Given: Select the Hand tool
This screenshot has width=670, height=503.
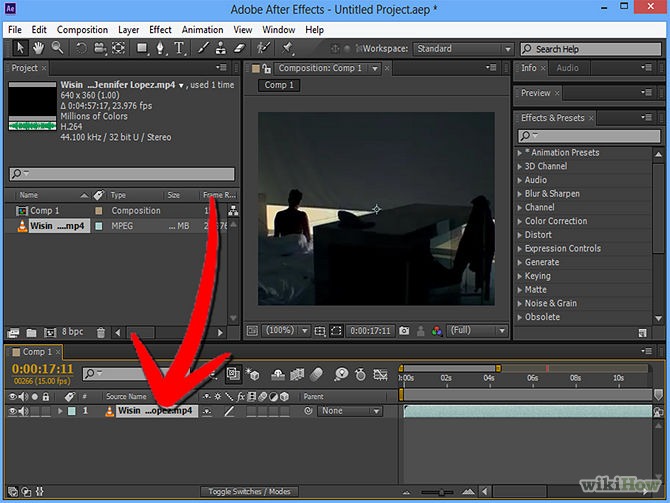Looking at the screenshot, I should (x=38, y=48).
